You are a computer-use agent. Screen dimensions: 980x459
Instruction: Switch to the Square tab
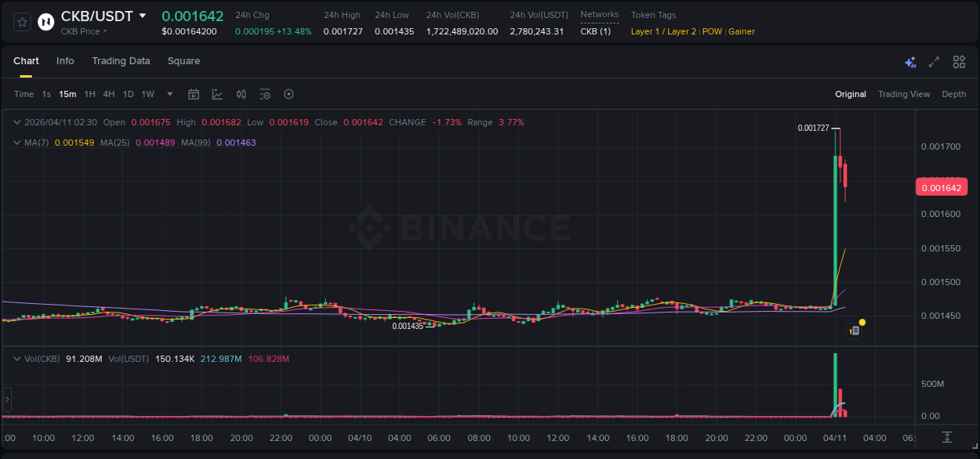183,61
